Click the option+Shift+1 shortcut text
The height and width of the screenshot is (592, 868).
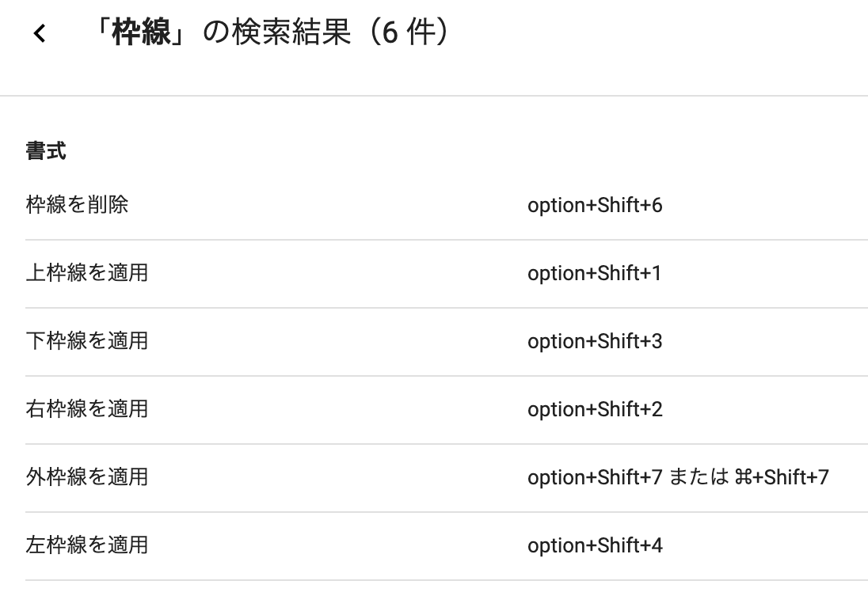[595, 273]
